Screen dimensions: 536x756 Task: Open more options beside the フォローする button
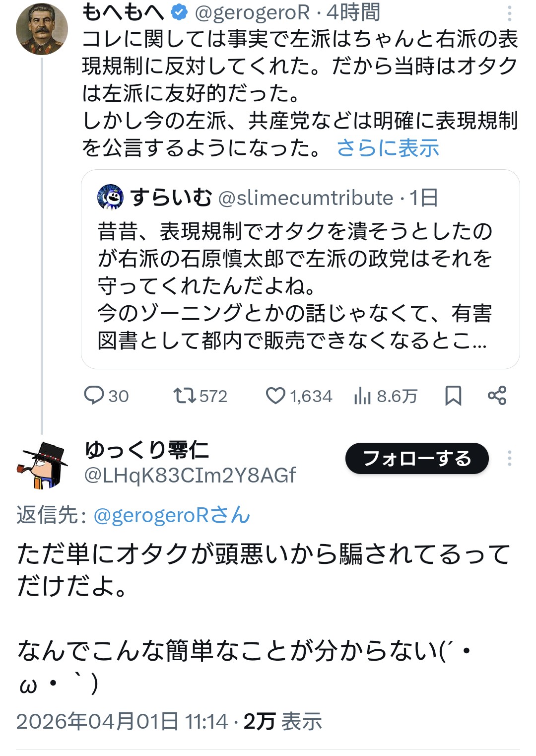(x=509, y=458)
